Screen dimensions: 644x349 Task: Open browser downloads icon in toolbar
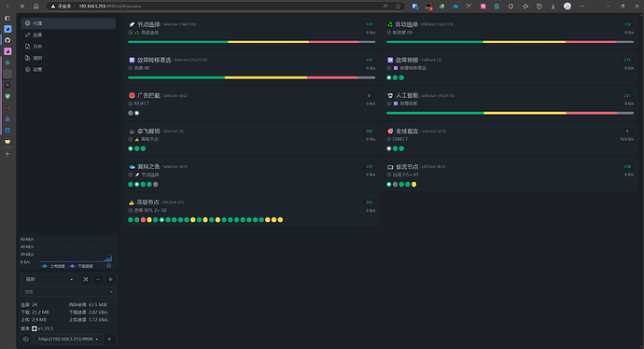click(553, 7)
